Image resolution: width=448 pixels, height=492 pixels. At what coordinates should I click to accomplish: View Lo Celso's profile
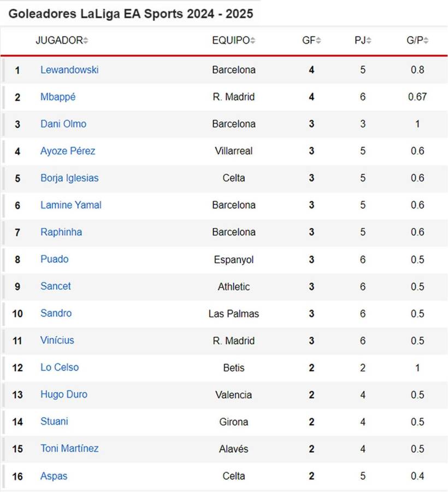[x=60, y=367]
